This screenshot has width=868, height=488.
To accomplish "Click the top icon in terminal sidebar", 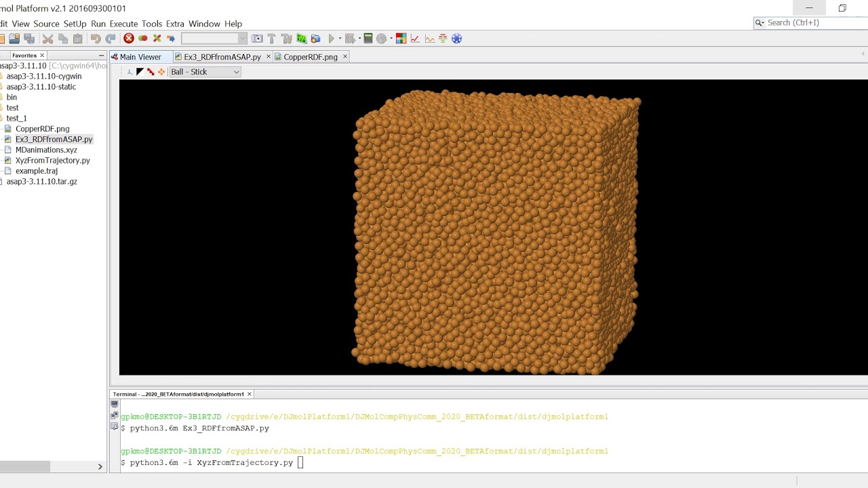I will coord(114,405).
